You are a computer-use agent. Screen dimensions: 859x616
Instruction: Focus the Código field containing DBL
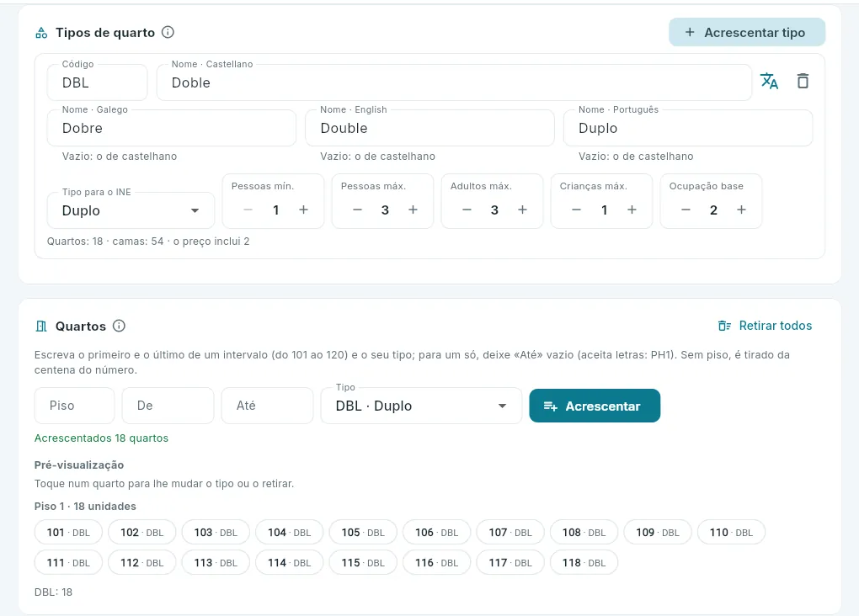[x=97, y=82]
